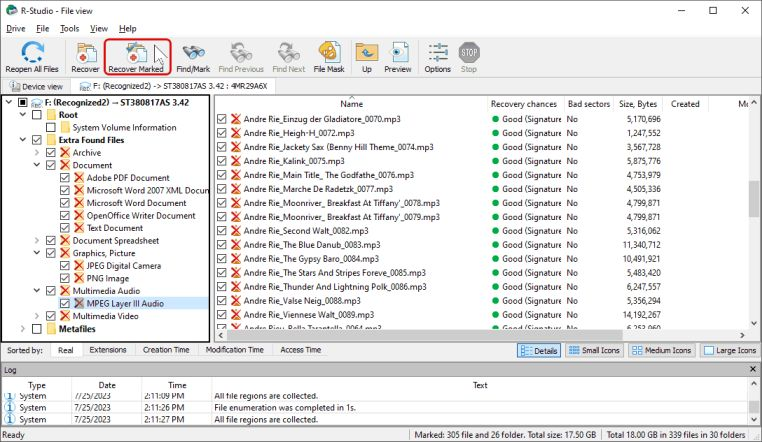Click the drive icon of F: (Recognized2)
762x442 pixels.
point(37,102)
